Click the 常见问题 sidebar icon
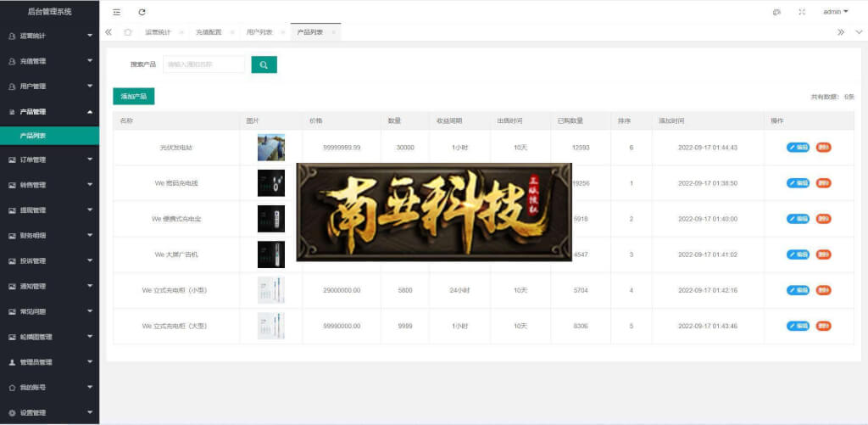 coord(12,311)
